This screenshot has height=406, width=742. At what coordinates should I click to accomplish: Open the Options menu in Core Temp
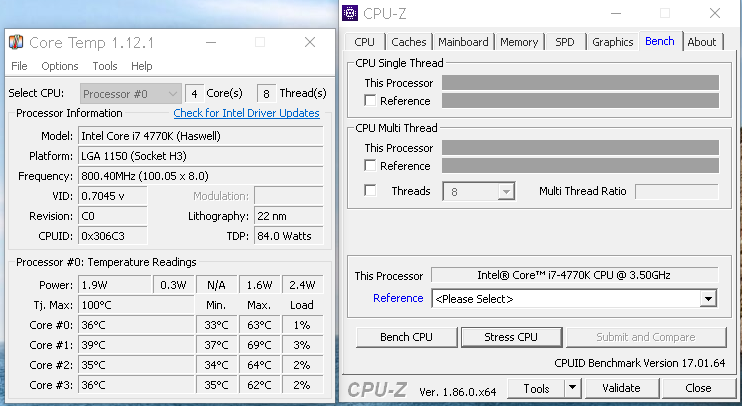[60, 66]
